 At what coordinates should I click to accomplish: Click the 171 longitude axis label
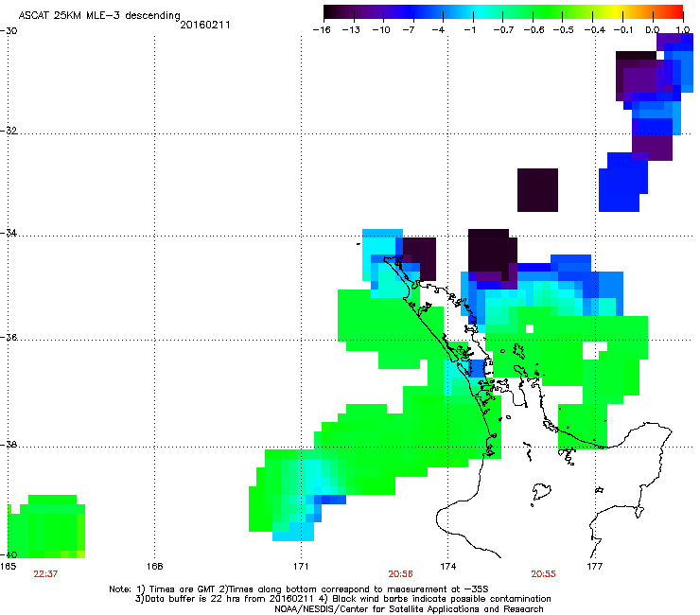[301, 567]
